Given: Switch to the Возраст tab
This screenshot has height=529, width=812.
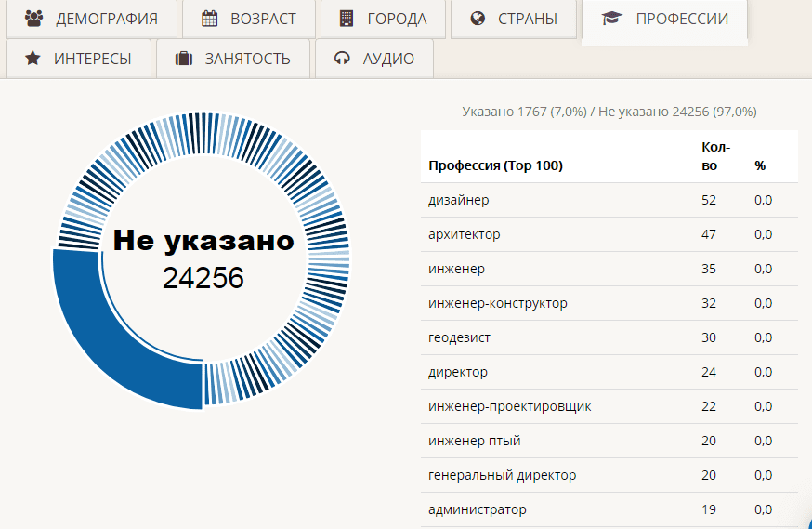Looking at the screenshot, I should point(249,19).
